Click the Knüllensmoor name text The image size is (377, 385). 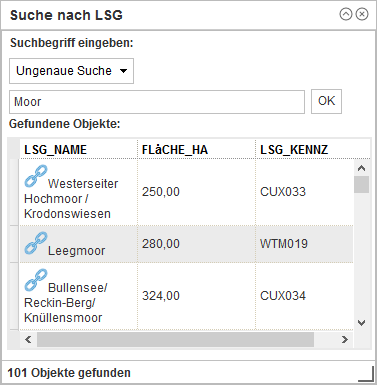(x=63, y=318)
